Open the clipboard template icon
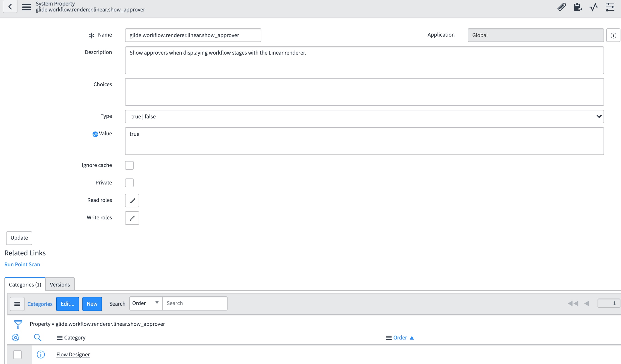Viewport: 621px width, 364px height. [578, 7]
